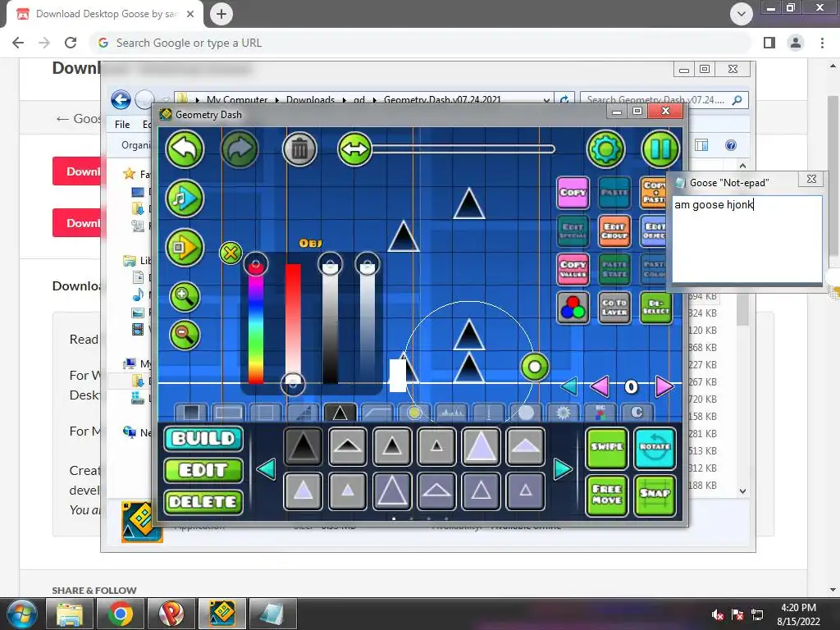Toggle the Free Move option
This screenshot has height=630, width=840.
coord(607,495)
